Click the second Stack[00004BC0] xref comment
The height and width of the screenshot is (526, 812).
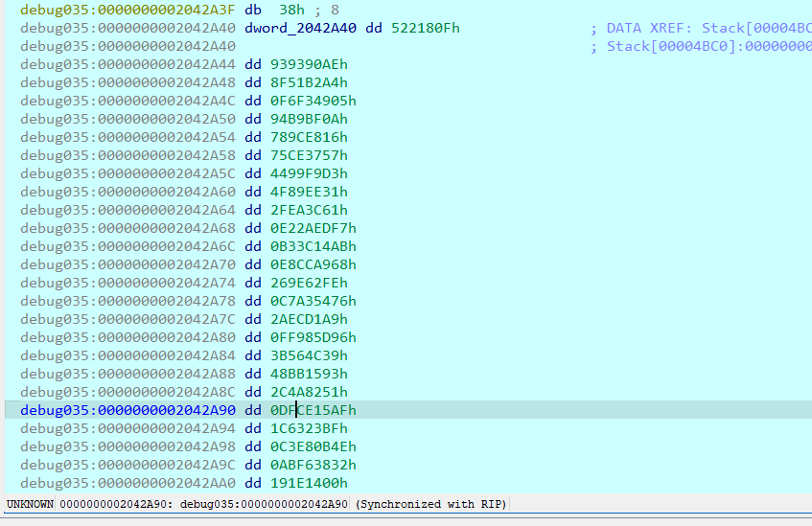coord(701,46)
